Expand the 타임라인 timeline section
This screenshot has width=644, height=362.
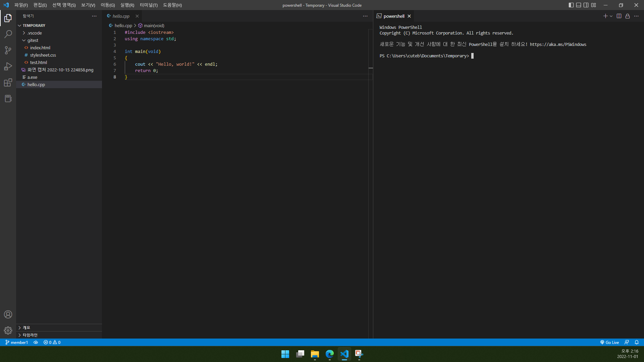tap(59, 335)
